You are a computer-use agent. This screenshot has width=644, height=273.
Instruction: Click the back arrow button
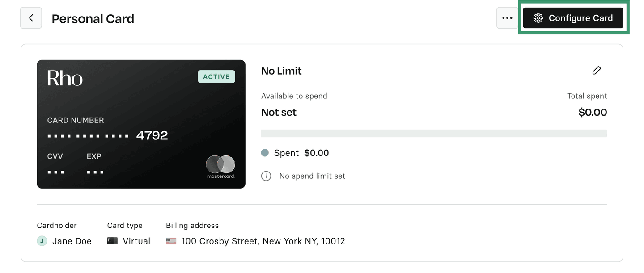(31, 18)
